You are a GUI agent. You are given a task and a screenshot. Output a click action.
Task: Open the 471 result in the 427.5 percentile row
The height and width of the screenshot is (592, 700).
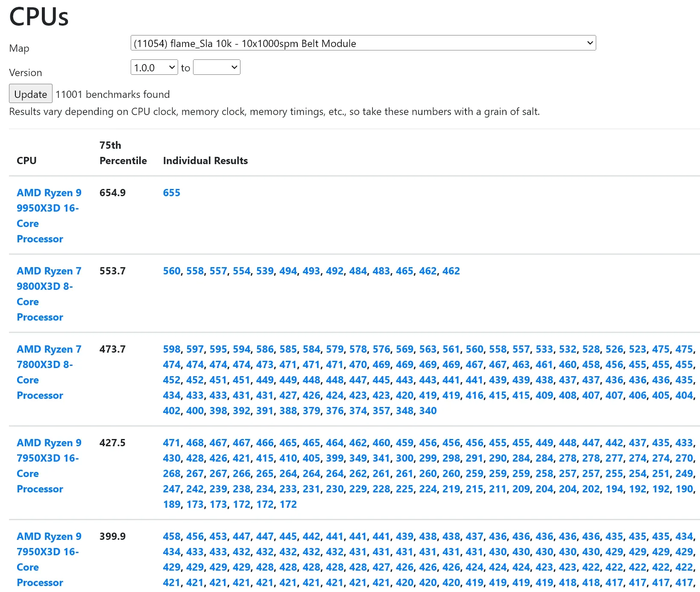(x=172, y=443)
